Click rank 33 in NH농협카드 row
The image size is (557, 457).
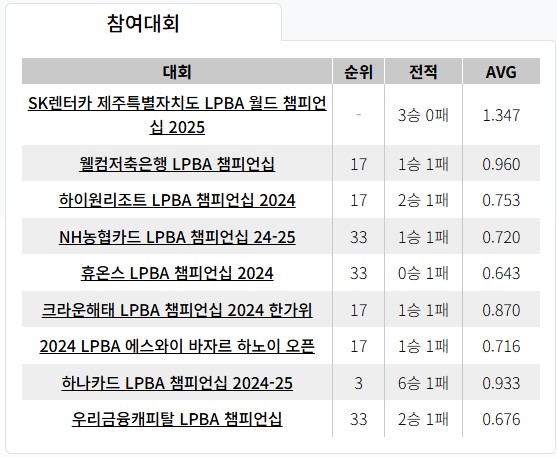tap(358, 237)
